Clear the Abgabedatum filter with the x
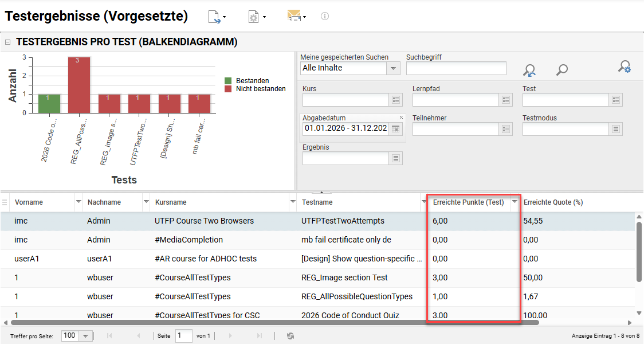The width and height of the screenshot is (644, 344). coord(401,118)
